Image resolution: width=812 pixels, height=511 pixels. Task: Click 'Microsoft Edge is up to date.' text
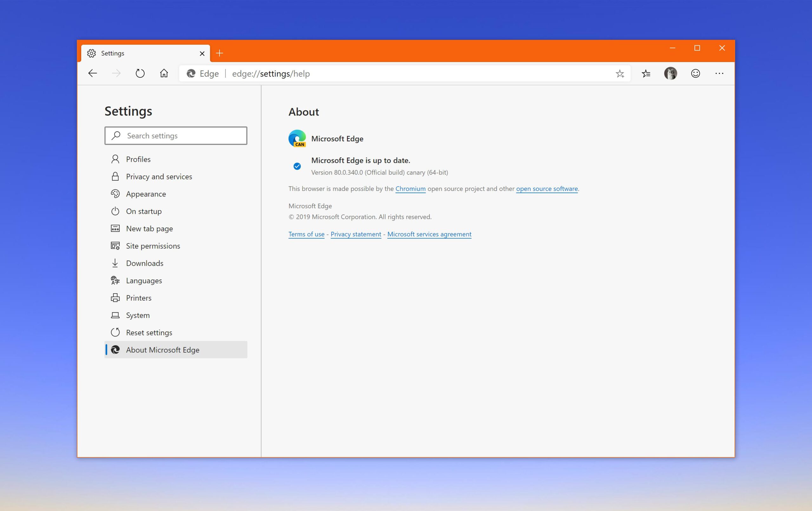(360, 160)
